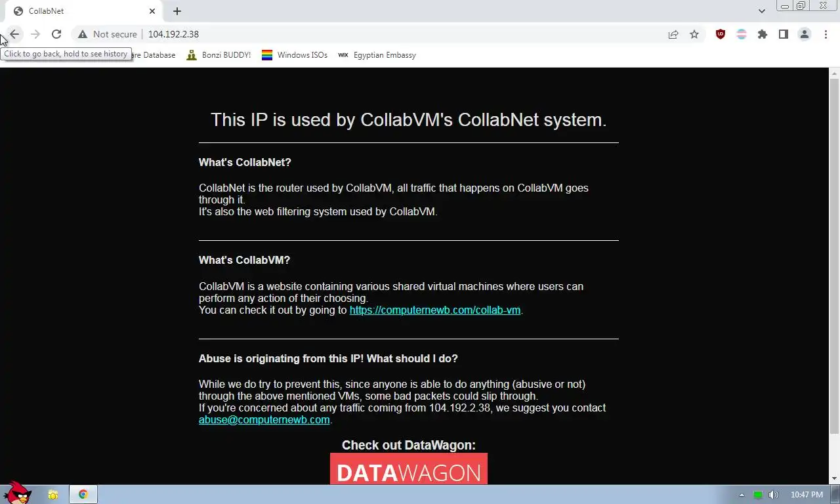Click the browser back arrow

(x=14, y=34)
